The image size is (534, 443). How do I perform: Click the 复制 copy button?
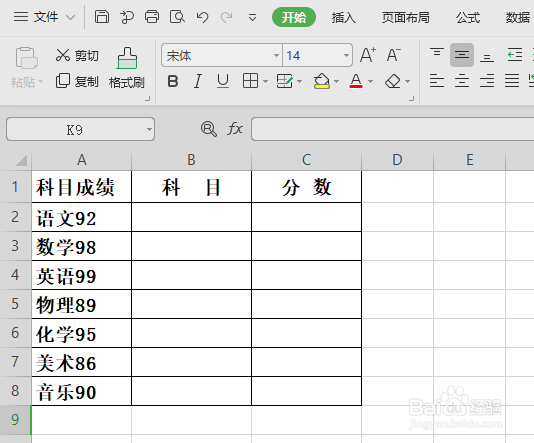pyautogui.click(x=77, y=81)
